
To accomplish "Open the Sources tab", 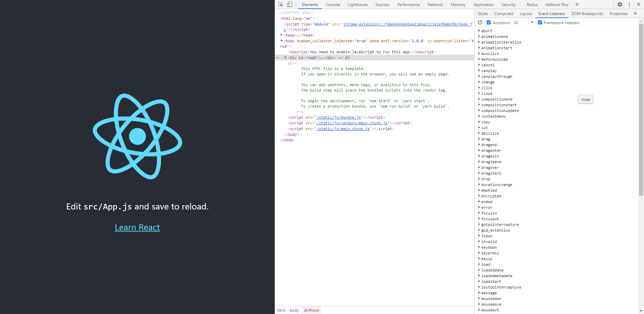I will click(382, 5).
